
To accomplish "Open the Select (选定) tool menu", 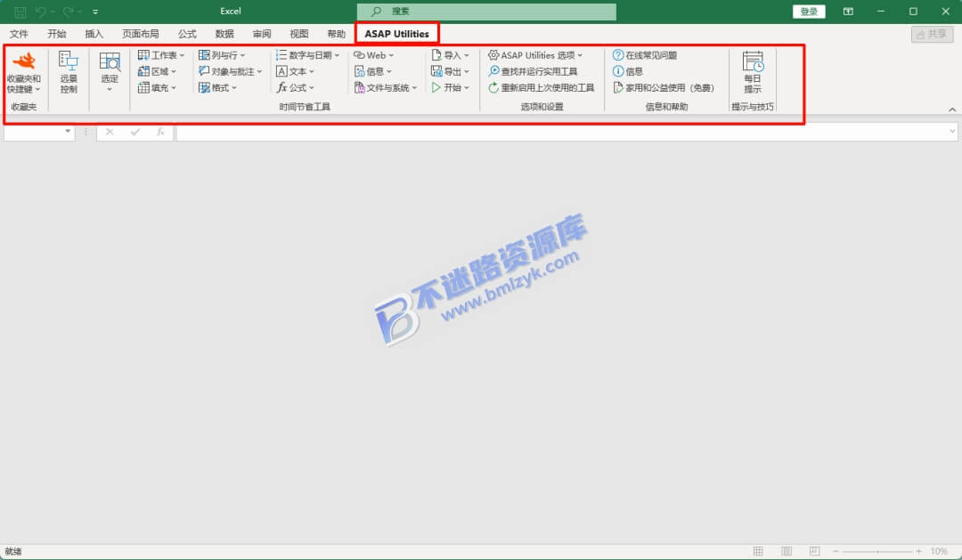I will 110,72.
